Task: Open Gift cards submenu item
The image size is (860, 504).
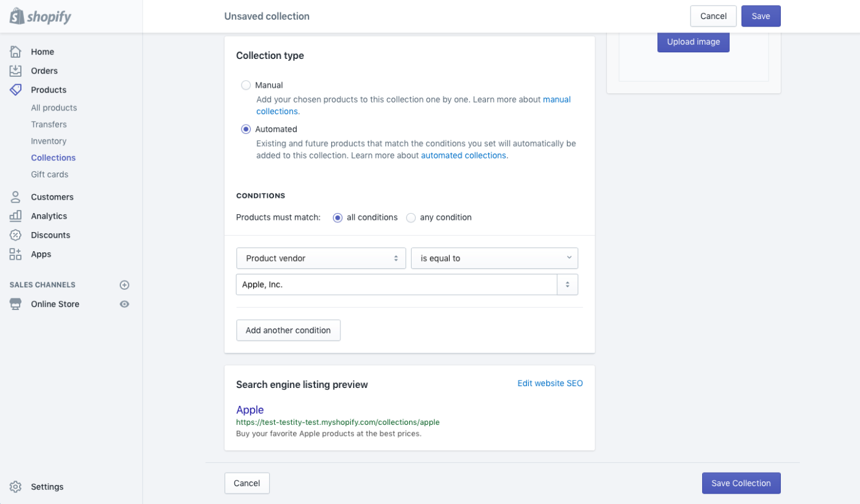Action: pyautogui.click(x=50, y=174)
